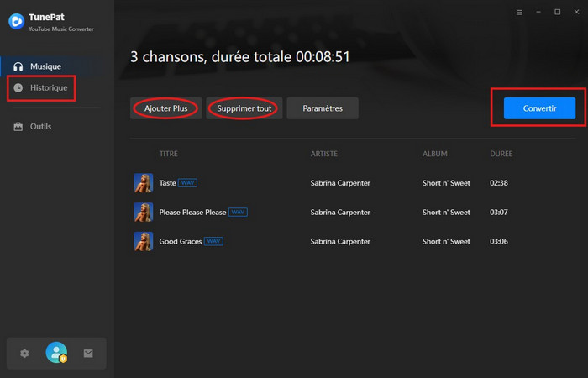The height and width of the screenshot is (378, 588).
Task: Click the Ajouter Plus button
Action: click(x=165, y=108)
